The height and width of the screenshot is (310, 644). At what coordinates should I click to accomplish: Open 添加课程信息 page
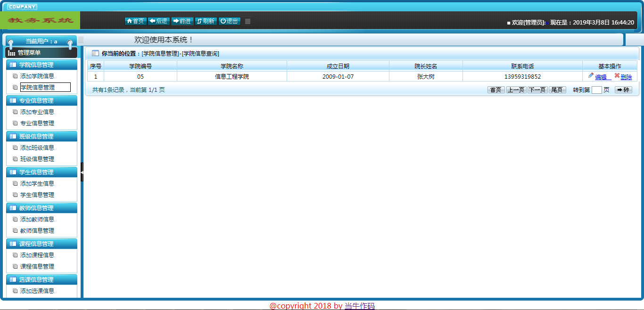[37, 255]
